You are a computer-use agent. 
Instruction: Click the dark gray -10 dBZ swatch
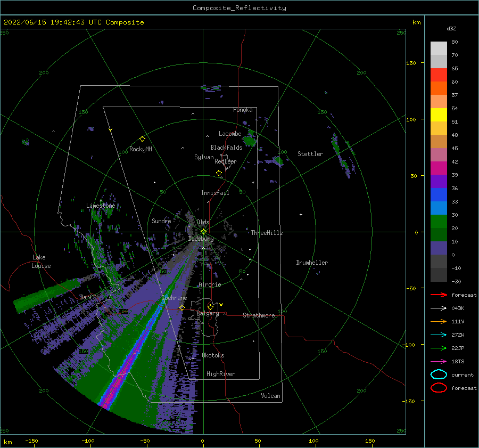[x=439, y=275]
